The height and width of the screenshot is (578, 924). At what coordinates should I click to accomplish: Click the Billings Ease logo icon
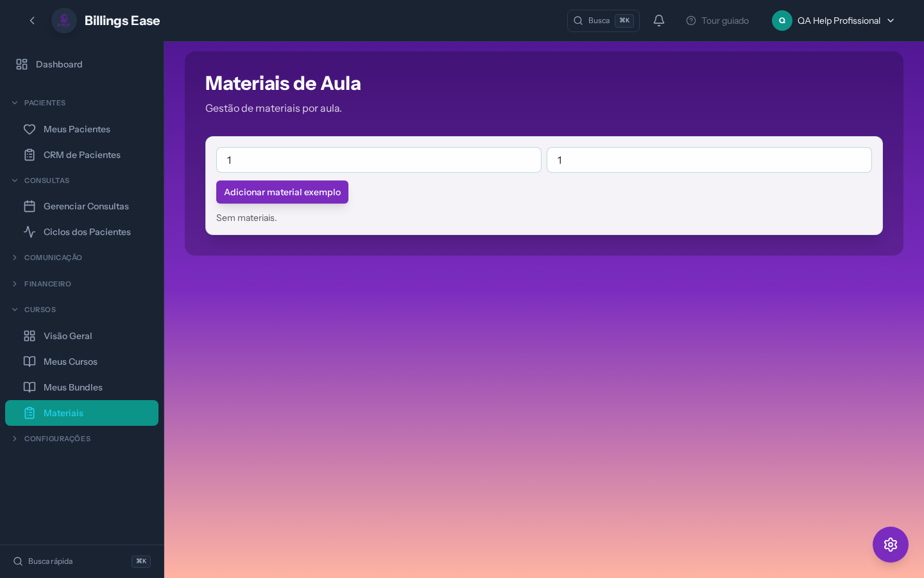point(64,21)
